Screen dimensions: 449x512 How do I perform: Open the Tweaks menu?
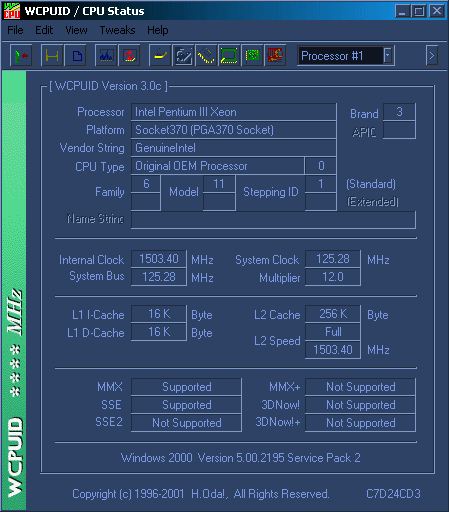point(117,30)
